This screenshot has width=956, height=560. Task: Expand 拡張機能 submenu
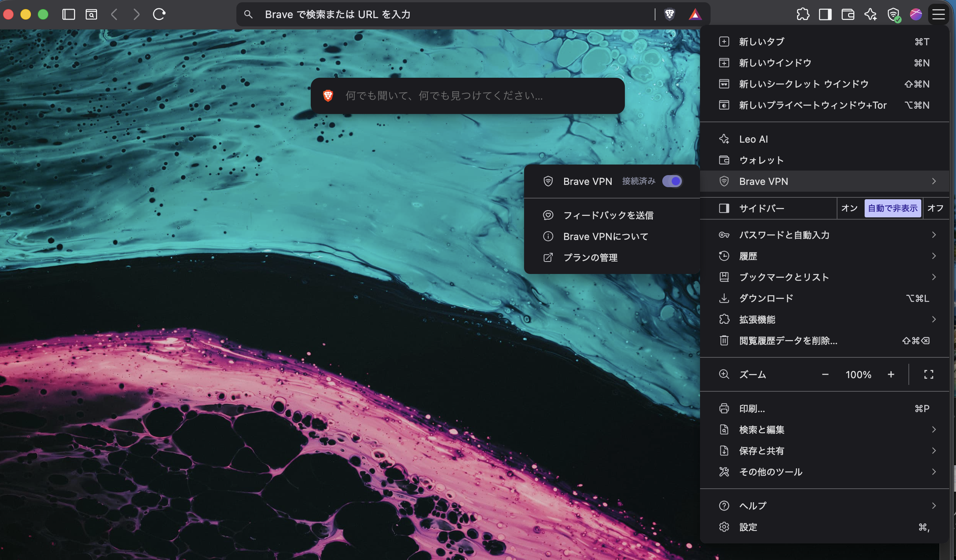click(x=934, y=320)
